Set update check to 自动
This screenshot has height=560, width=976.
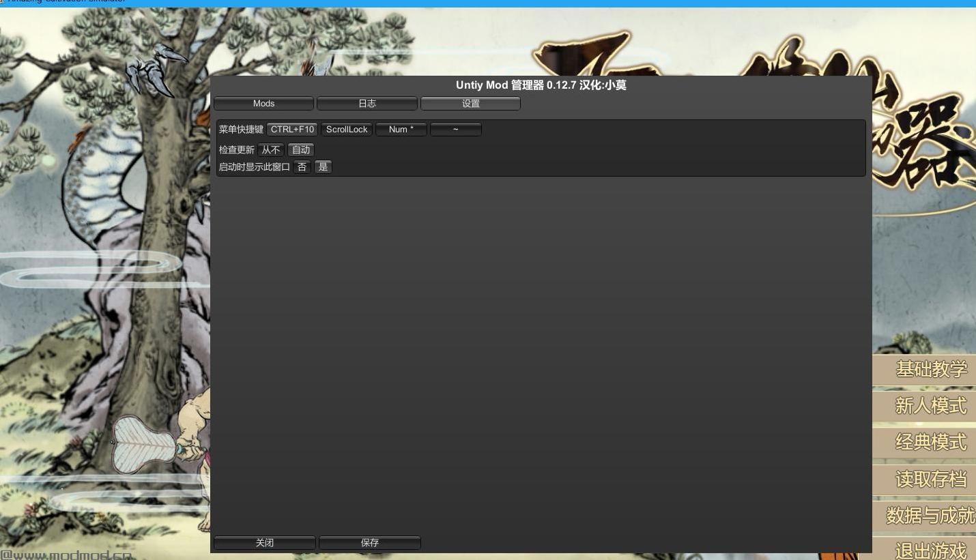click(301, 150)
